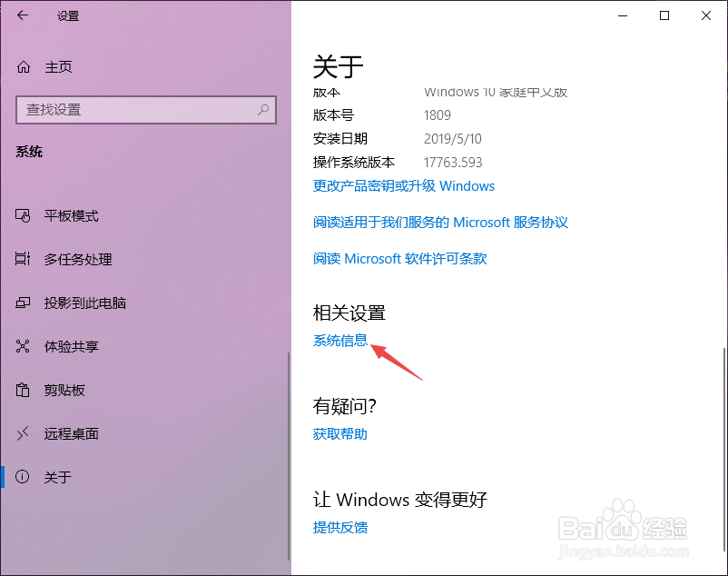Maximize the Settings window
Screen dimensions: 728x576
tap(664, 15)
